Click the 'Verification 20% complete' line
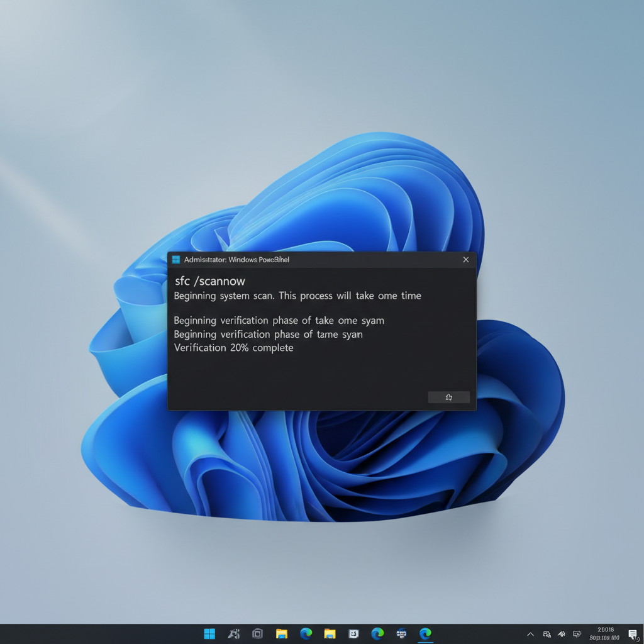644x644 pixels. [x=234, y=348]
